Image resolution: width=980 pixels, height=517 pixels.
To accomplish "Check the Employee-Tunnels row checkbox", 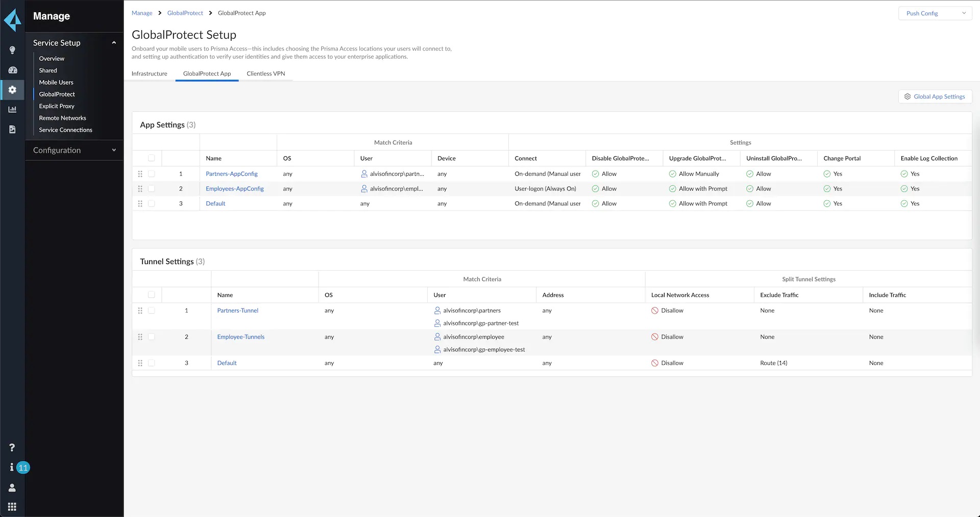I will [x=151, y=337].
